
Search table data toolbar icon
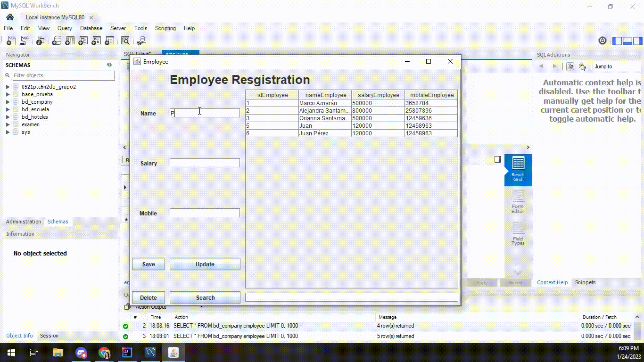pos(125,41)
